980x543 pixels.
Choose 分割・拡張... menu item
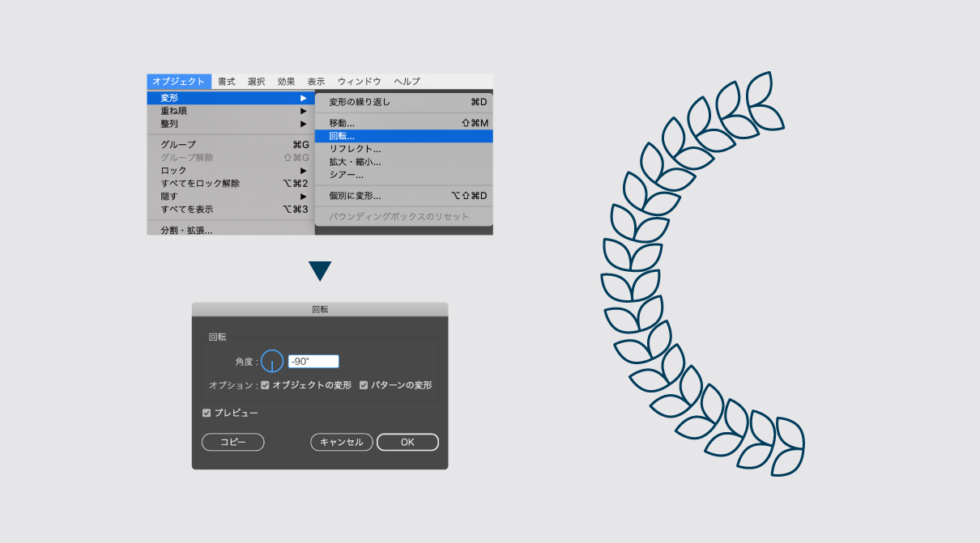pos(231,231)
